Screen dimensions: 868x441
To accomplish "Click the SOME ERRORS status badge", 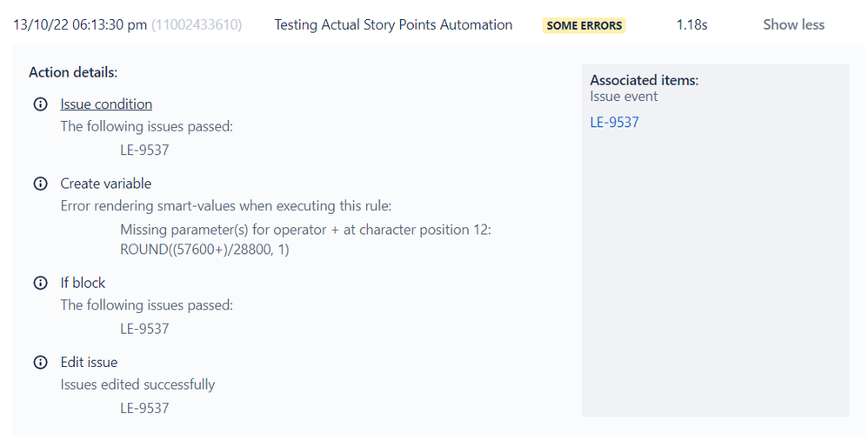I will click(x=584, y=26).
